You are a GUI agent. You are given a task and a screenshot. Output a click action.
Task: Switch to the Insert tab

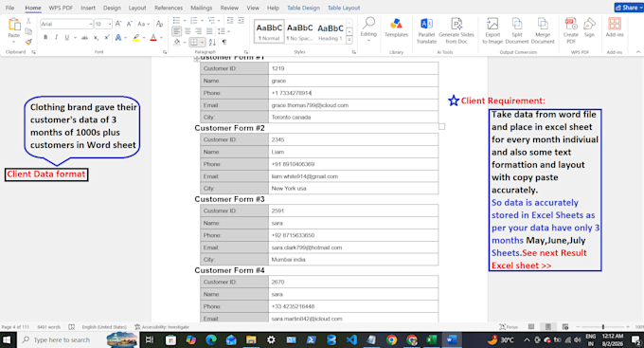click(88, 8)
